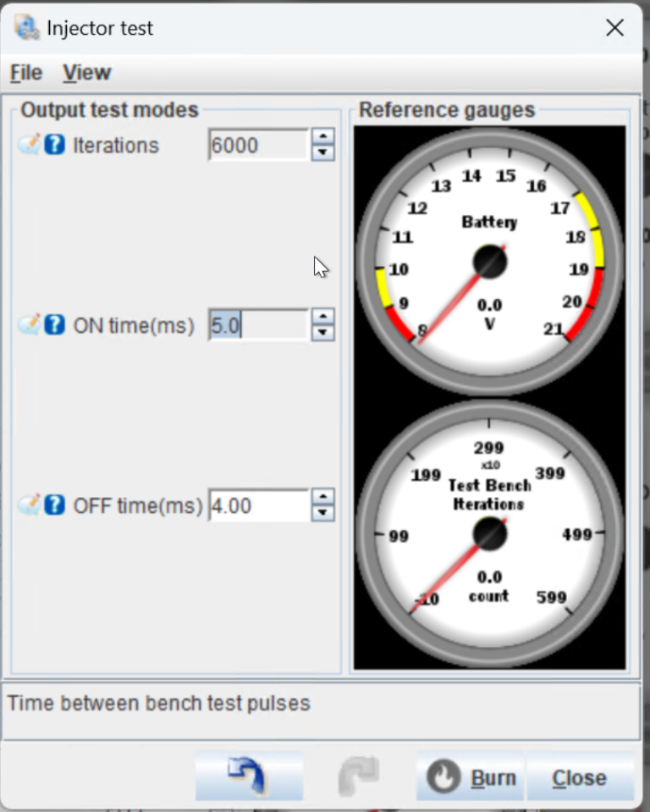
Task: Close the Injector test window
Action: point(614,27)
